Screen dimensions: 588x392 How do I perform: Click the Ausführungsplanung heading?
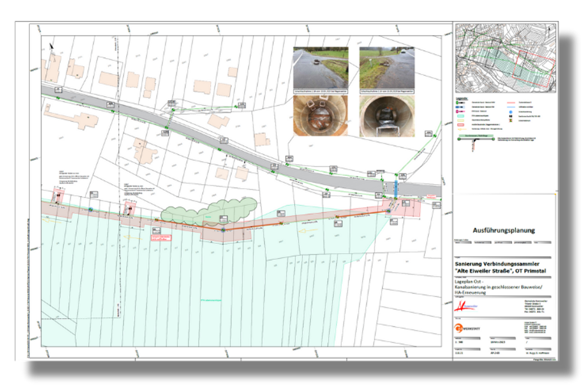pos(504,230)
